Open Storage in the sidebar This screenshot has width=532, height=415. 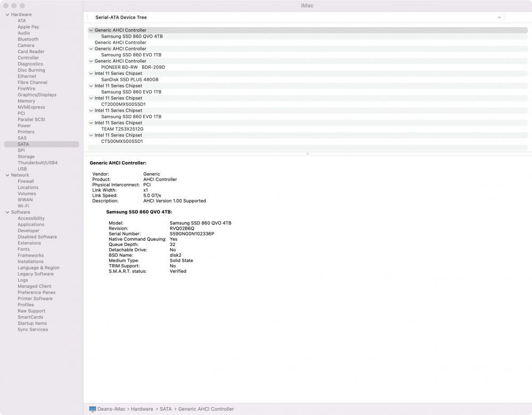click(x=26, y=157)
